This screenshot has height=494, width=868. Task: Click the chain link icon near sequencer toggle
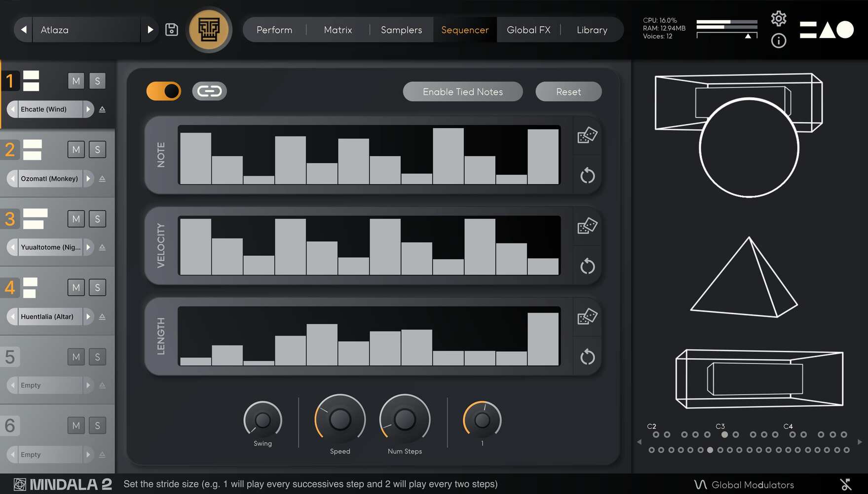209,91
